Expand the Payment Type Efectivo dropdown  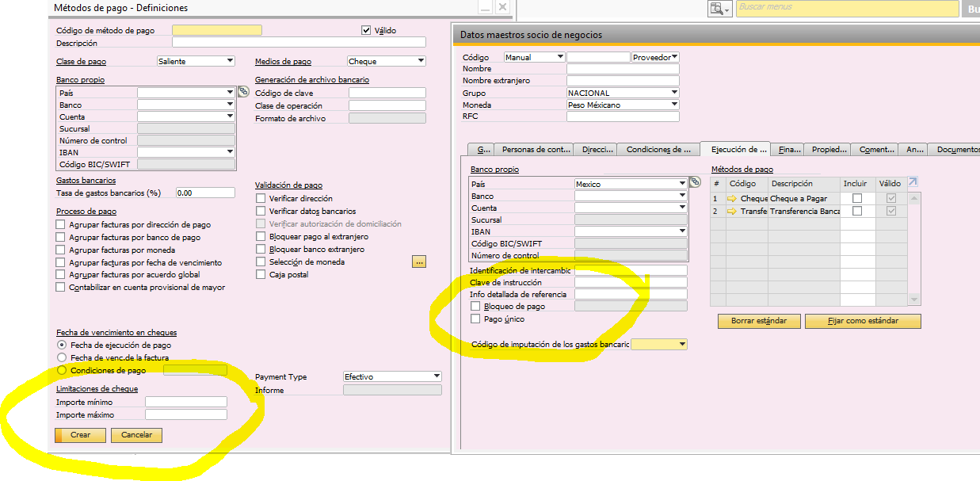point(436,376)
